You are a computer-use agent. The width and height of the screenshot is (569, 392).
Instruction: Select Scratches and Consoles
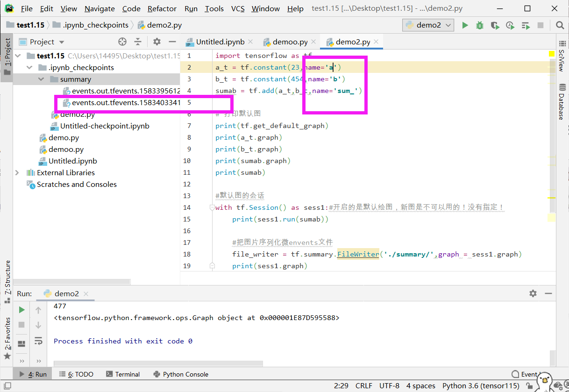point(71,184)
